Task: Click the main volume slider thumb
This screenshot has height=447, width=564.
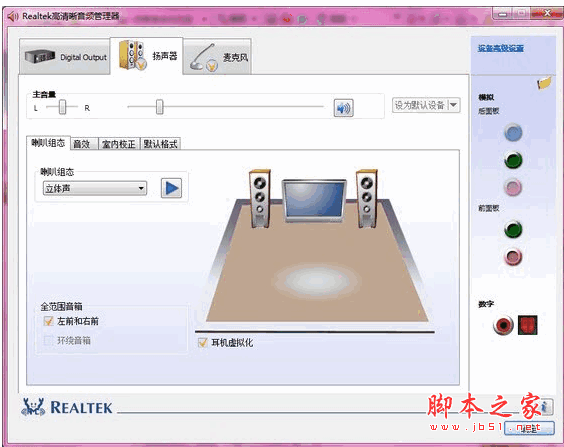Action: pyautogui.click(x=159, y=107)
